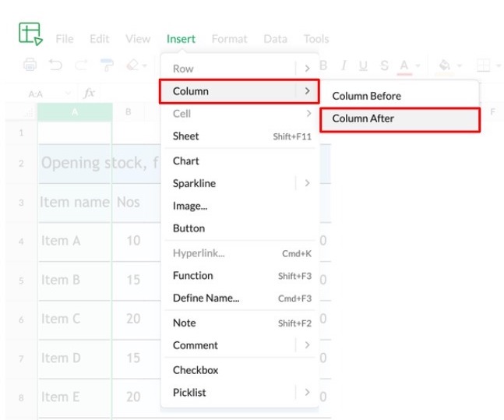Click the Chart menu entry
The image size is (504, 420).
[x=186, y=161]
